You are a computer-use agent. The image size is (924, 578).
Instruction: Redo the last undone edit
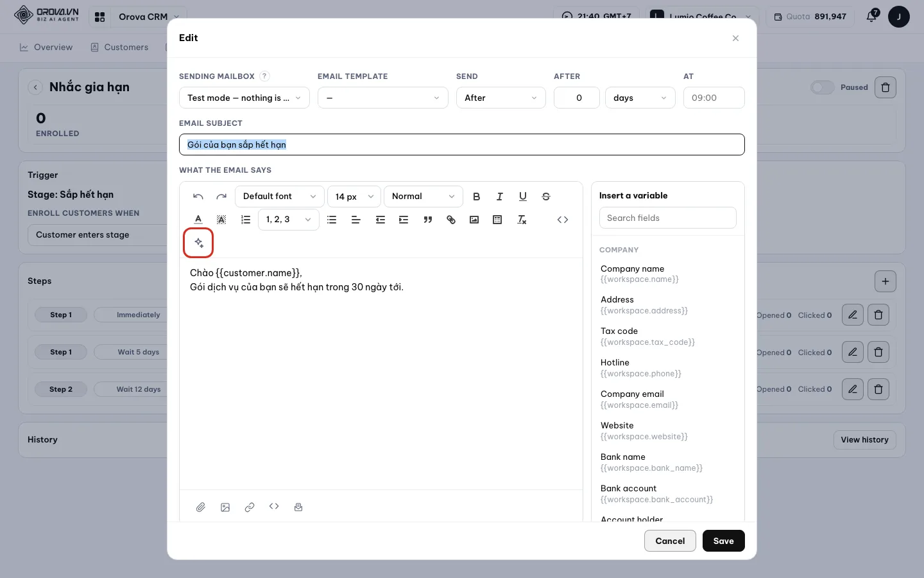click(221, 197)
